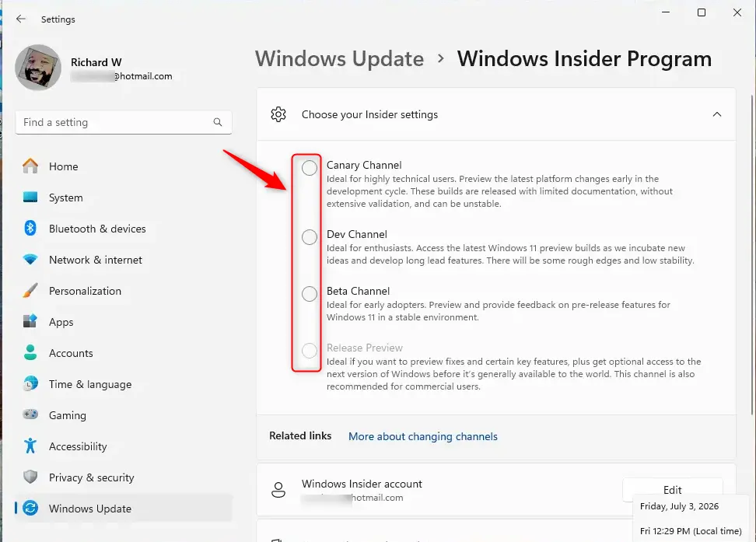Click the Personalization paintbrush icon
This screenshot has width=756, height=542.
point(30,290)
